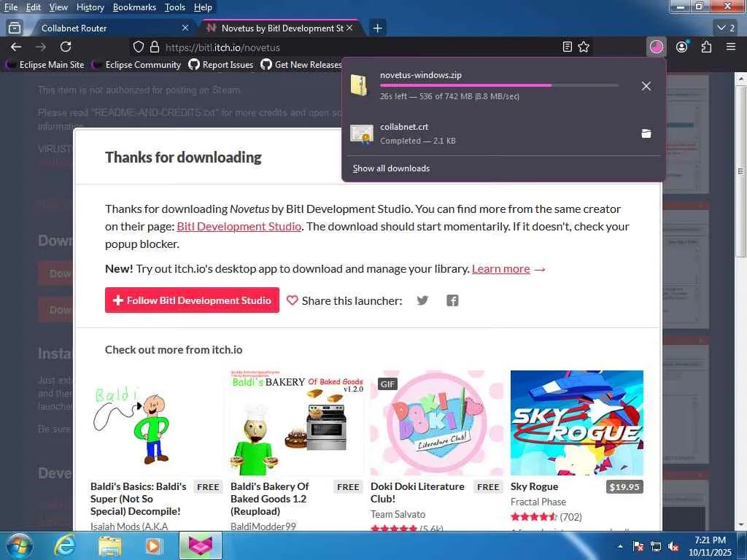Click the collabnet.crt certificate icon
This screenshot has width=747, height=560.
pyautogui.click(x=362, y=134)
